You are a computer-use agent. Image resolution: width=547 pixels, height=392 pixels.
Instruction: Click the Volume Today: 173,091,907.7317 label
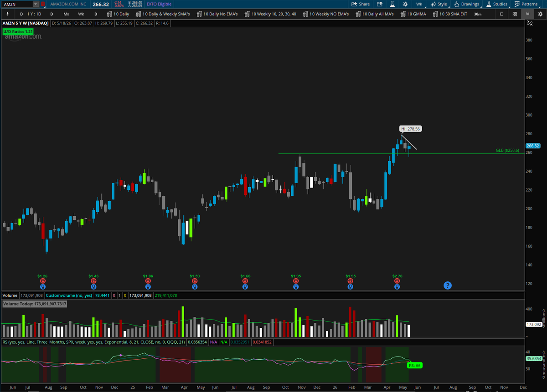click(x=35, y=304)
